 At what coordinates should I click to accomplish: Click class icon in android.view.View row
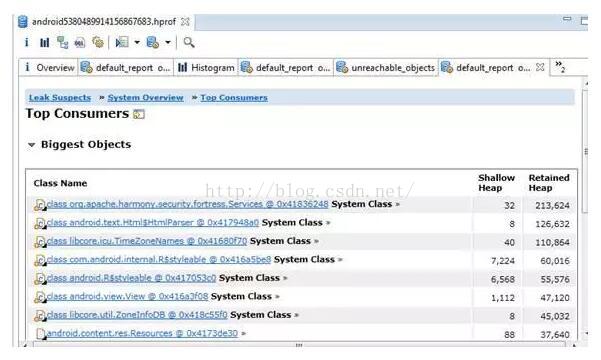[40, 297]
